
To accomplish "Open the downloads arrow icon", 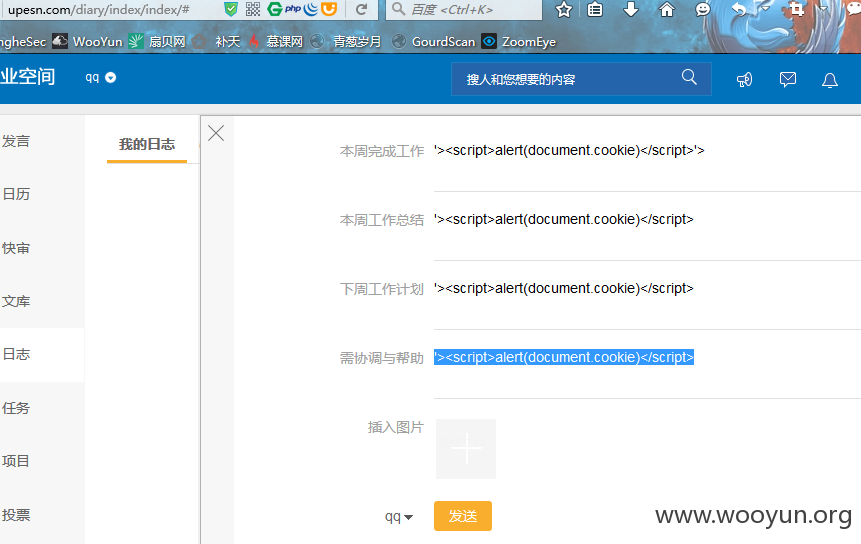I will point(631,9).
